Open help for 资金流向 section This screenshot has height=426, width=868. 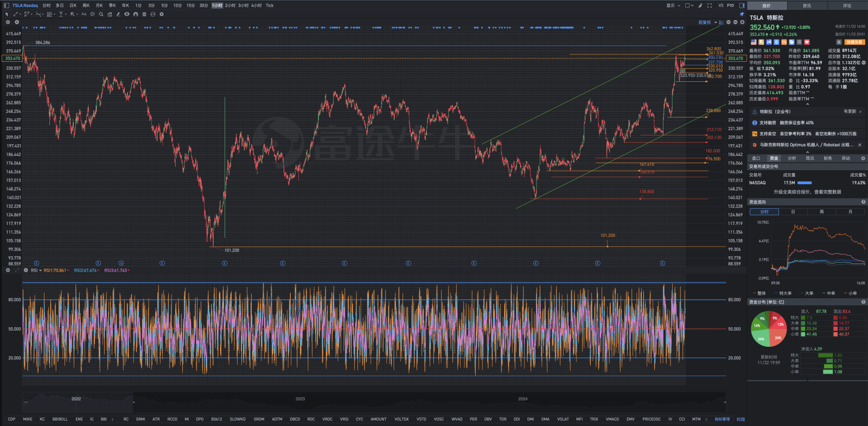click(x=863, y=202)
